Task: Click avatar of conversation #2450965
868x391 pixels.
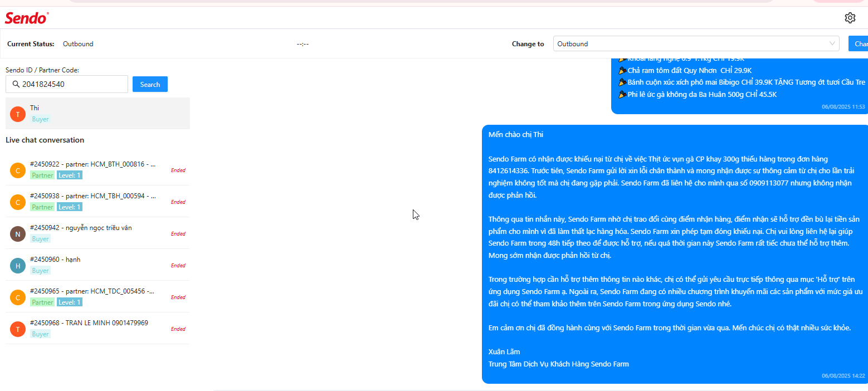Action: (18, 297)
